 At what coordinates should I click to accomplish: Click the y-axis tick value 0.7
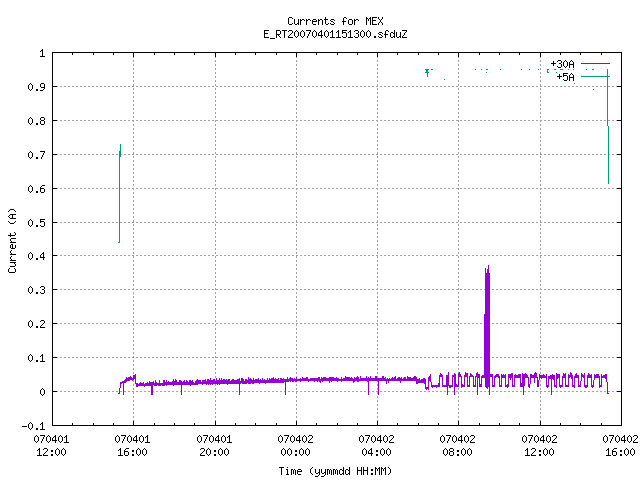point(36,155)
